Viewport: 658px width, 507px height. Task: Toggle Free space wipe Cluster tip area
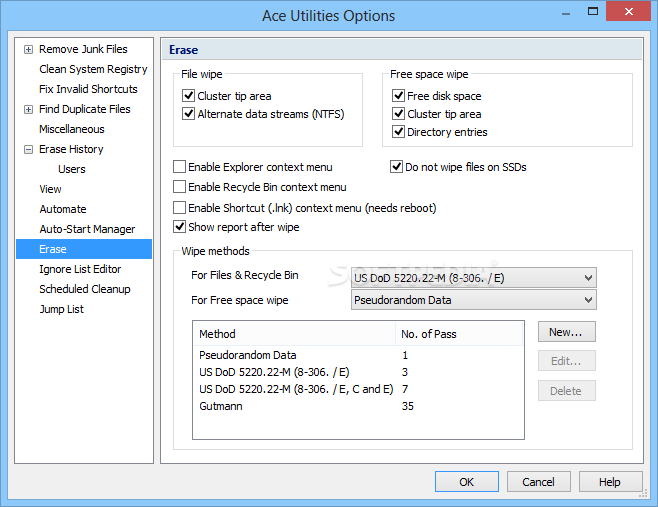[398, 114]
